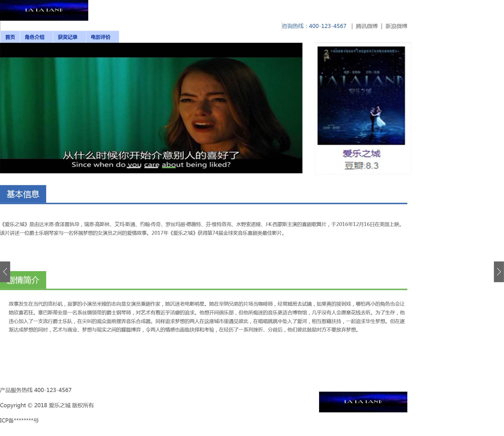
Task: Open the 角色介绍 navigation tab
Action: click(34, 37)
